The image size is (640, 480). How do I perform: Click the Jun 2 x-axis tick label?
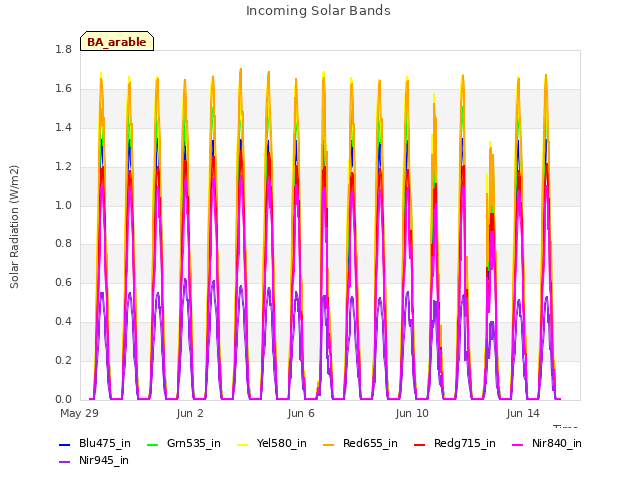[x=190, y=413]
